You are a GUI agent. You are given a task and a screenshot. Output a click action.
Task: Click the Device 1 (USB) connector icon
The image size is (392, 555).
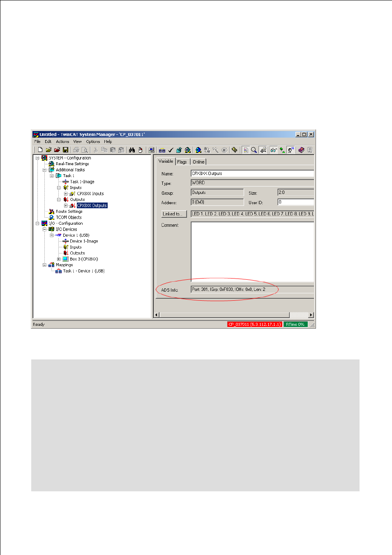[58, 235]
